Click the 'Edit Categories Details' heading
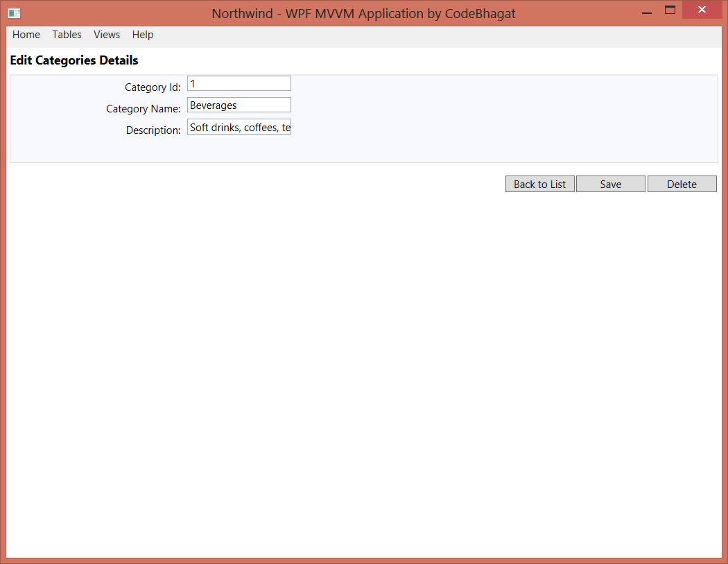Image resolution: width=728 pixels, height=564 pixels. point(74,60)
